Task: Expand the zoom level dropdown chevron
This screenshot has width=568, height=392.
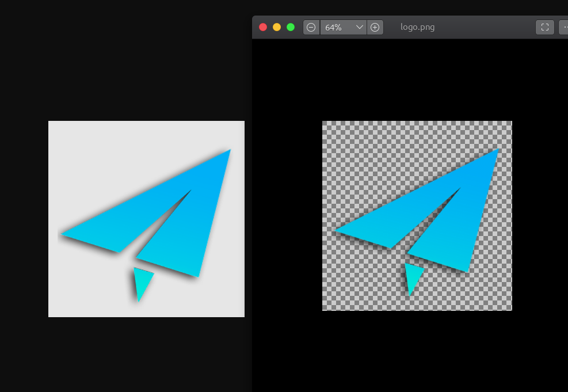Action: coord(359,27)
